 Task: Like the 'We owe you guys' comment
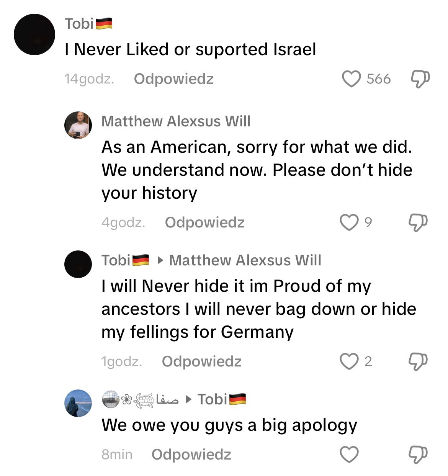click(x=349, y=455)
